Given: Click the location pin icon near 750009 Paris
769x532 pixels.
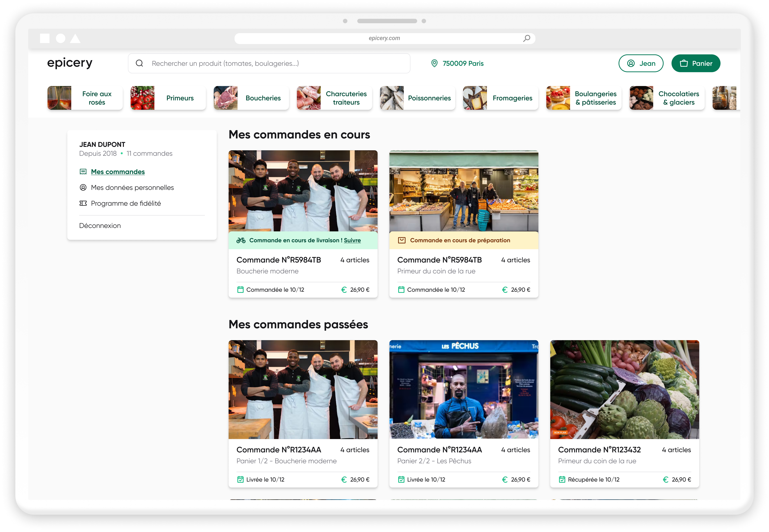Looking at the screenshot, I should [434, 63].
